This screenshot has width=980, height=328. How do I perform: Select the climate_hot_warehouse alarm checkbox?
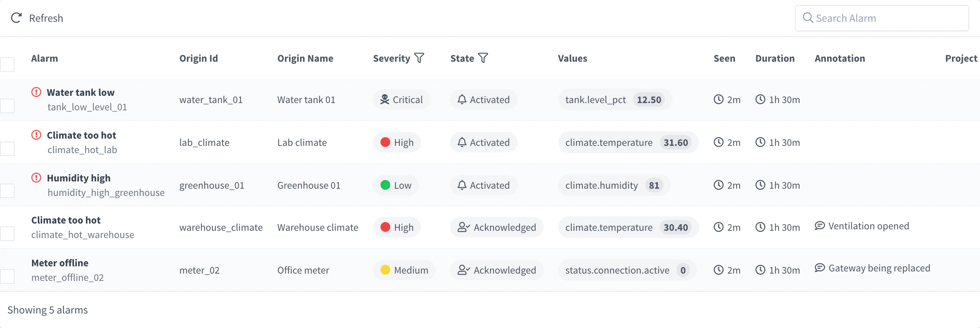coord(7,234)
